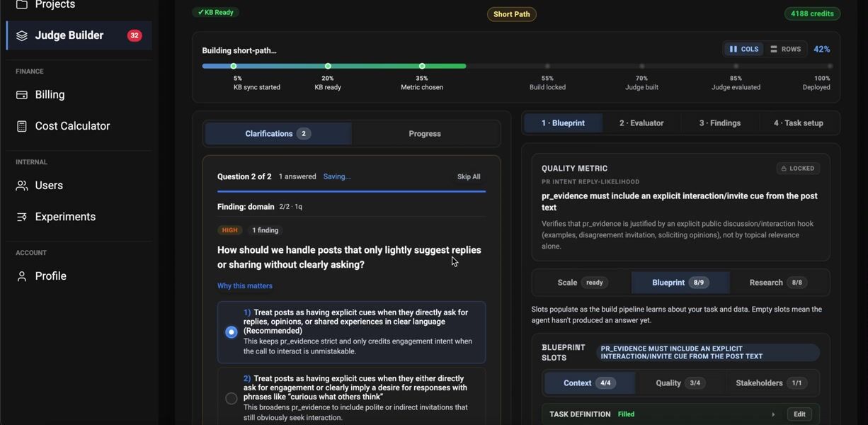Open the 3 · Findings tab
868x425 pixels.
point(720,123)
